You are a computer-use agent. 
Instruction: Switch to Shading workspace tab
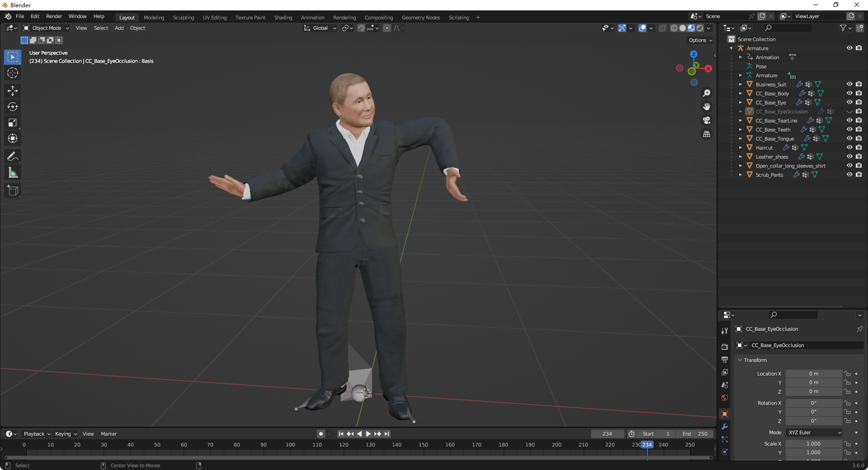tap(283, 17)
